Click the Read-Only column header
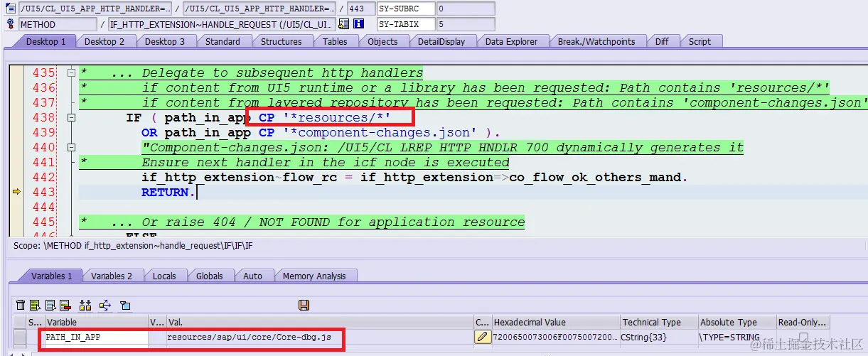The height and width of the screenshot is (356, 868). tap(803, 323)
